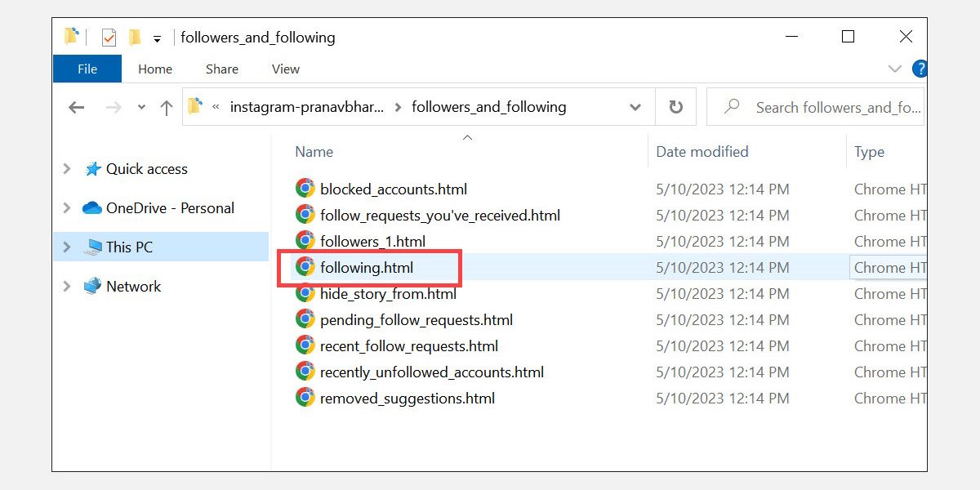
Task: Click the followers_1.html file icon
Action: pos(305,241)
